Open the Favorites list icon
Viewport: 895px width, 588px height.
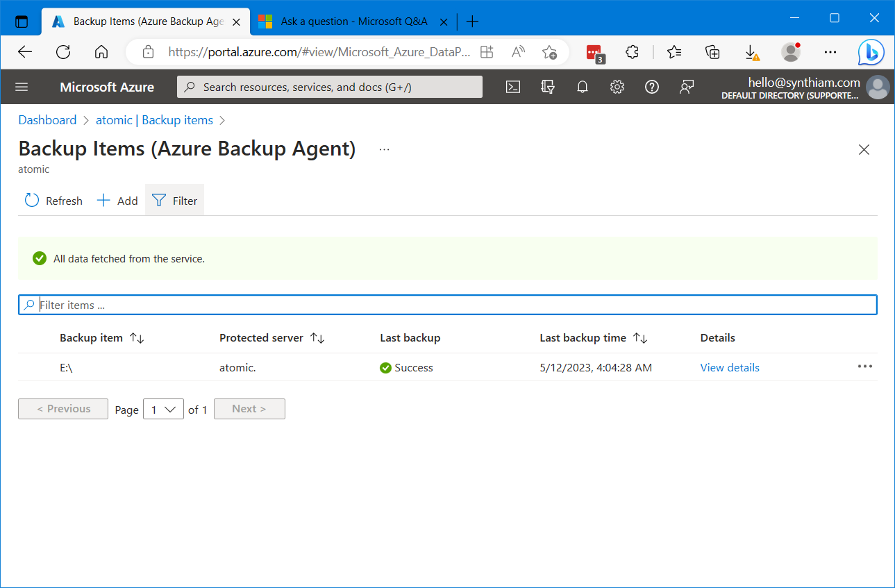pos(674,52)
